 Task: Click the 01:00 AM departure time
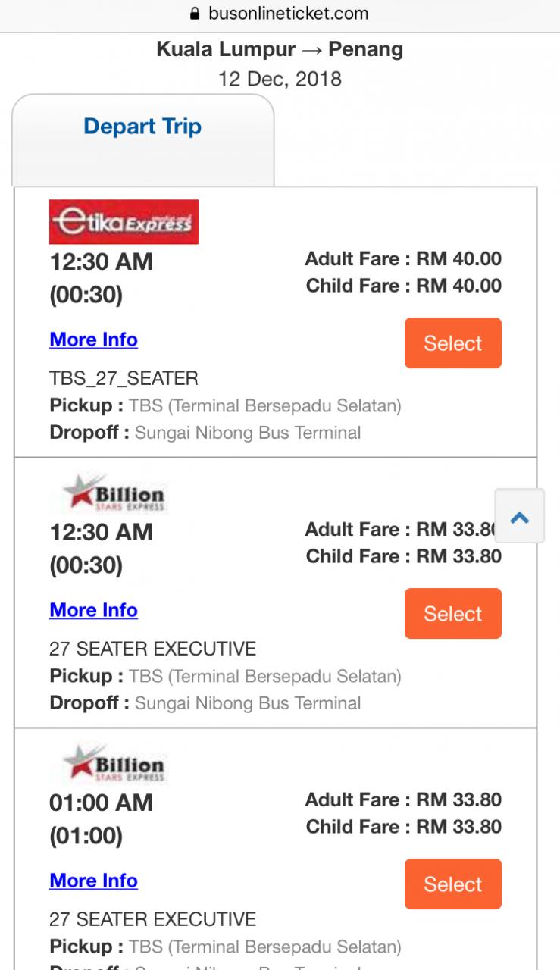point(101,803)
